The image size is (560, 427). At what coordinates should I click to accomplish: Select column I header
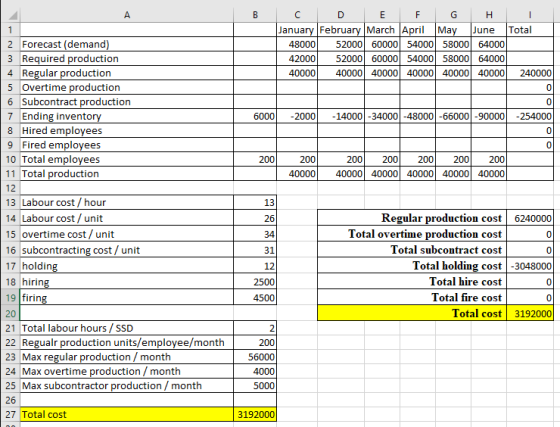[530, 15]
